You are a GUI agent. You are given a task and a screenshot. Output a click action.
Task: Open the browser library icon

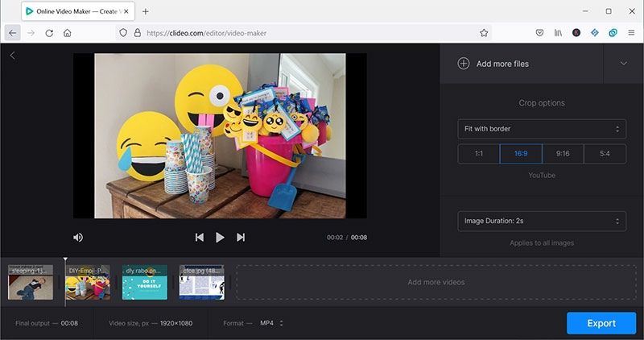558,33
